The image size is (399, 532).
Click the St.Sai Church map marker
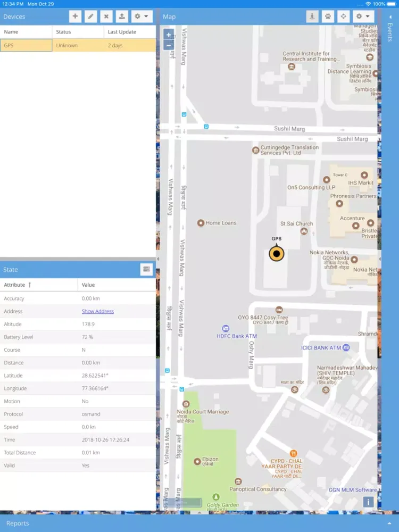pyautogui.click(x=304, y=231)
